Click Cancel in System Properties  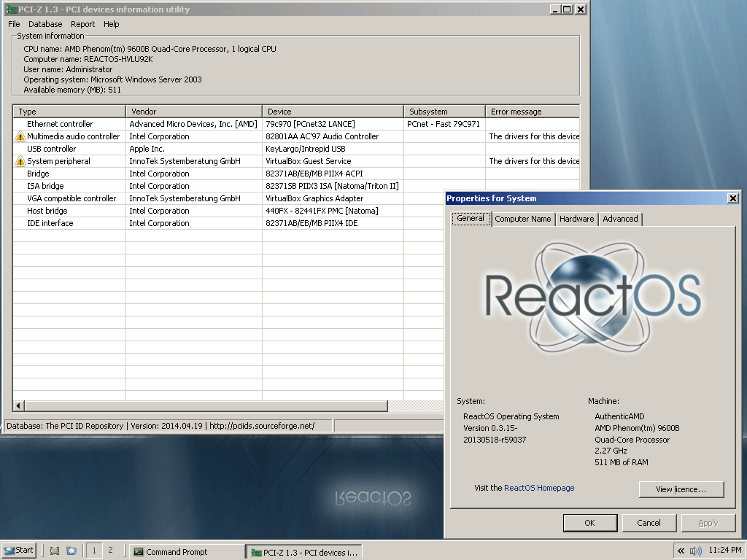pos(649,523)
